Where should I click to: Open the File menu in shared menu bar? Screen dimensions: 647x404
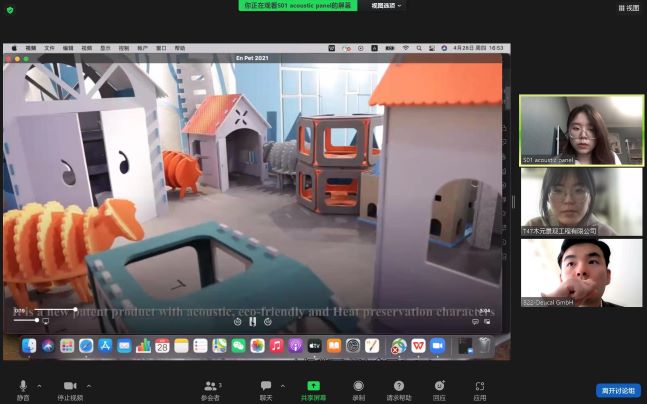coord(49,47)
